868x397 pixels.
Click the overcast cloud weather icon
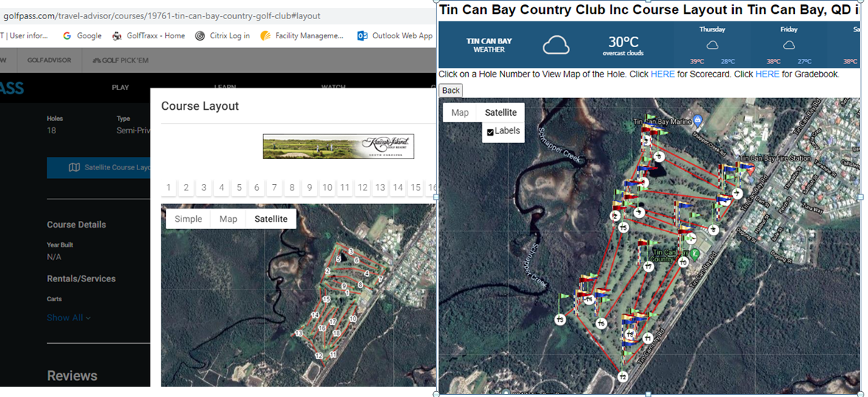tap(556, 45)
